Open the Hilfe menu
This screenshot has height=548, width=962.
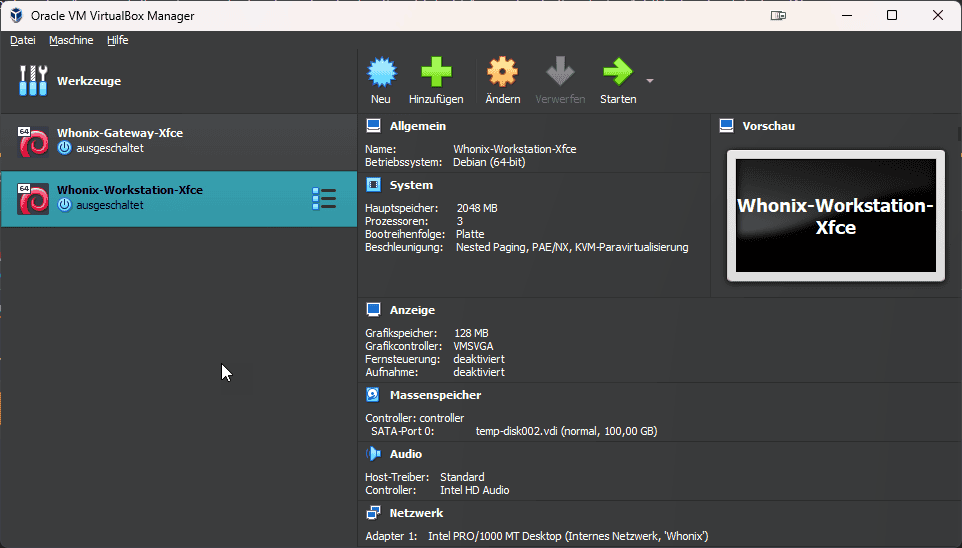117,40
